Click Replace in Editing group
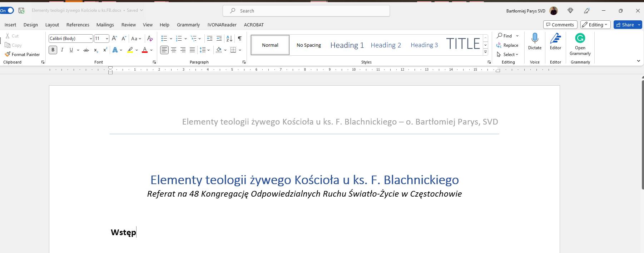This screenshot has width=644, height=253. (507, 45)
